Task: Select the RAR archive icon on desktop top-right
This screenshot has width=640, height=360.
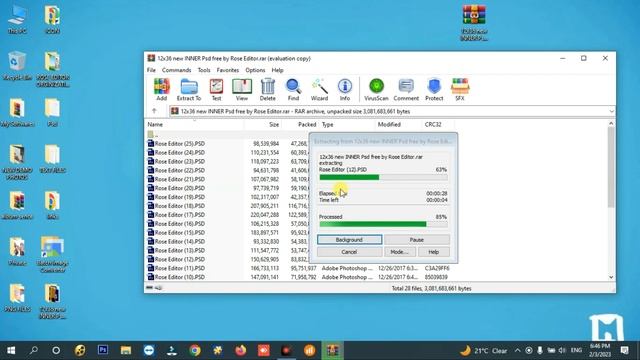Action: 474,23
